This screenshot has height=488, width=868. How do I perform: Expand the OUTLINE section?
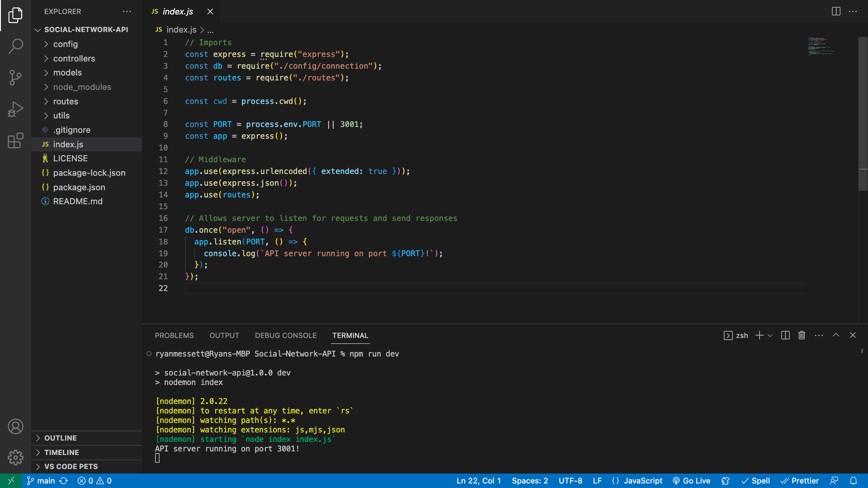click(x=60, y=437)
